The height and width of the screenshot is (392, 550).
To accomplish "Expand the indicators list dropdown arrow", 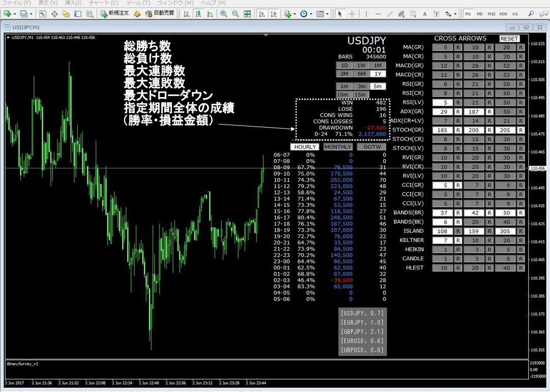I will pos(294,14).
